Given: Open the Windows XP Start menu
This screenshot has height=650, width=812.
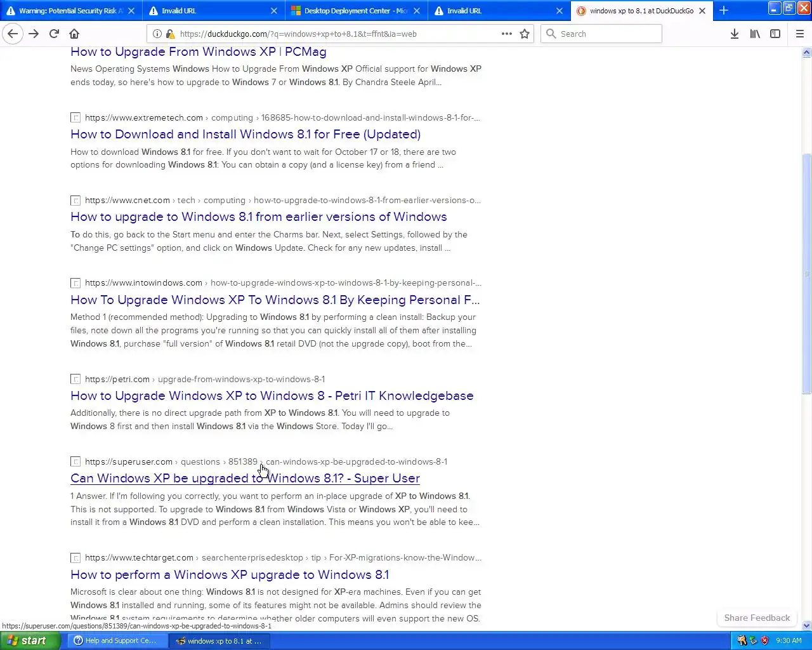Looking at the screenshot, I should tap(30, 640).
